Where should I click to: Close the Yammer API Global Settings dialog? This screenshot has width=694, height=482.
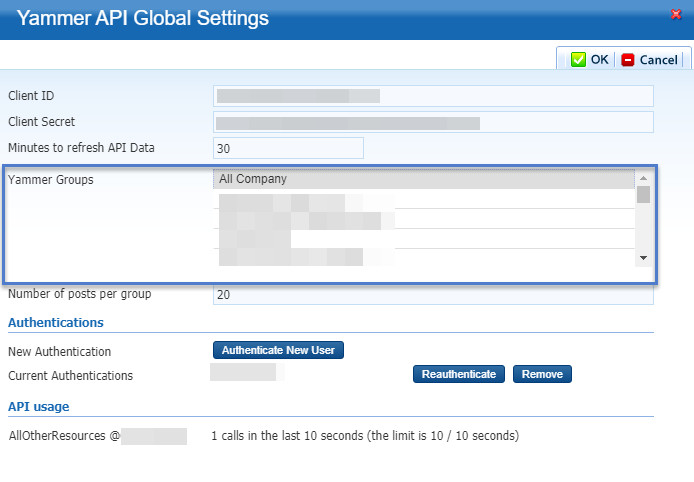click(x=676, y=14)
